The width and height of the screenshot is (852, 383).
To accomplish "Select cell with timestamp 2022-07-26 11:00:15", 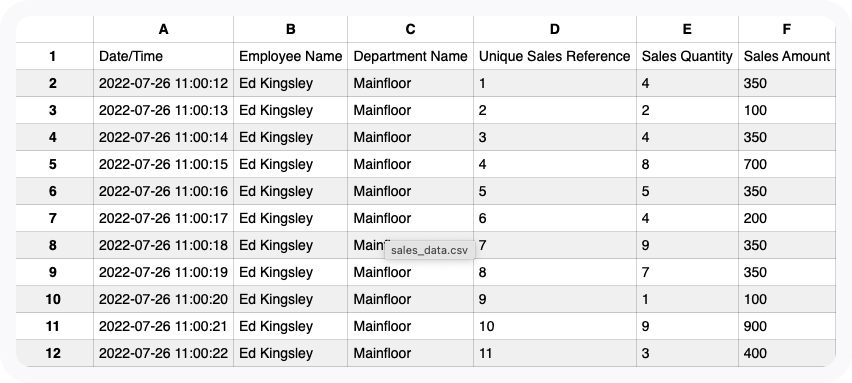I will tap(164, 164).
